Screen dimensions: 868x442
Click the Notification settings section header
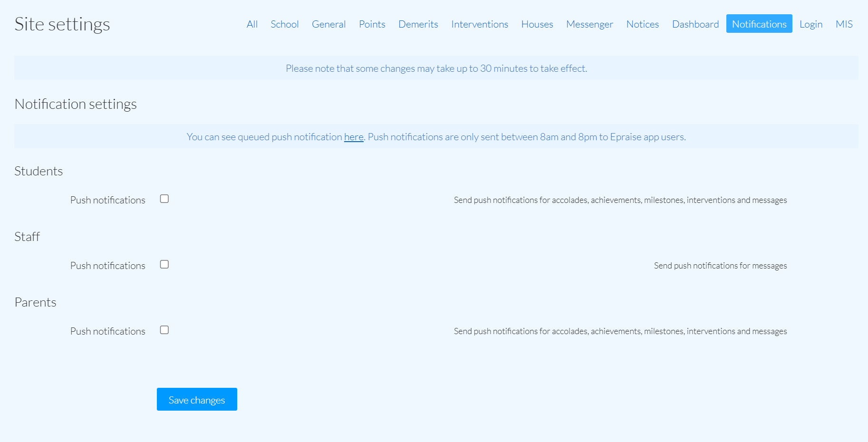76,104
